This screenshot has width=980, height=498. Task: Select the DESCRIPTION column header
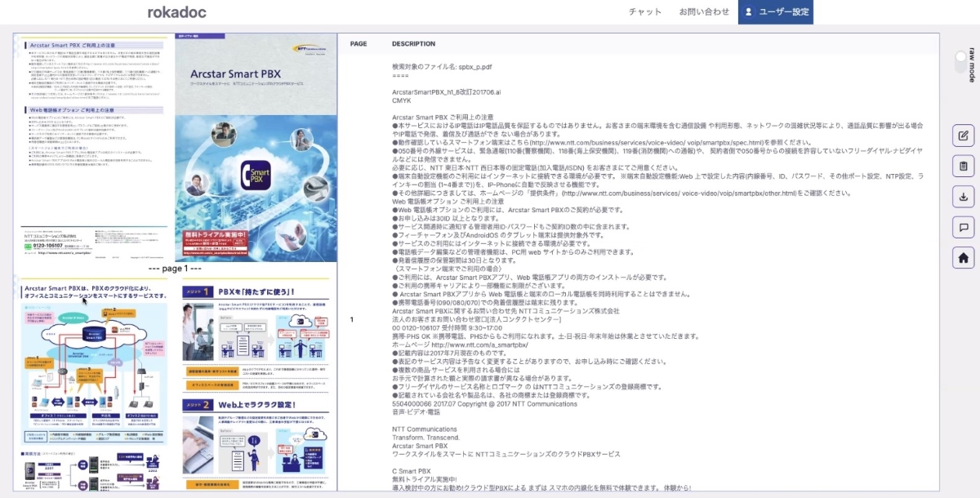click(413, 44)
